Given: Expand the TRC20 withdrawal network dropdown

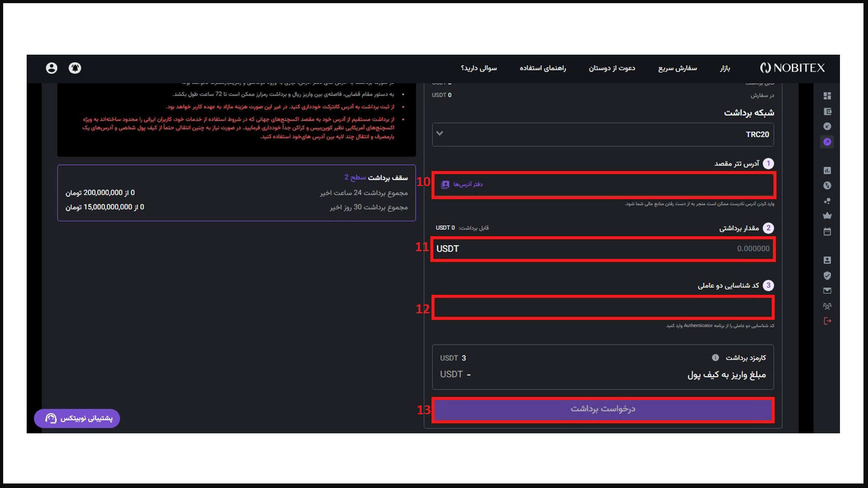Looking at the screenshot, I should click(603, 135).
